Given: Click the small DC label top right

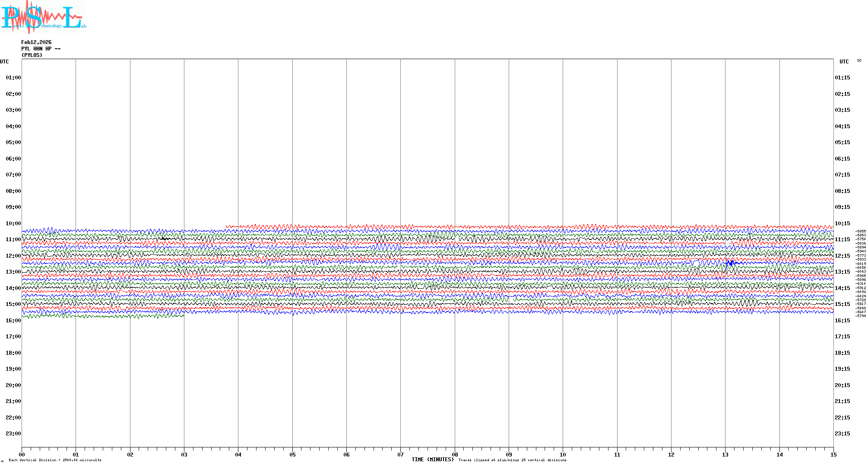Looking at the screenshot, I should (x=859, y=61).
